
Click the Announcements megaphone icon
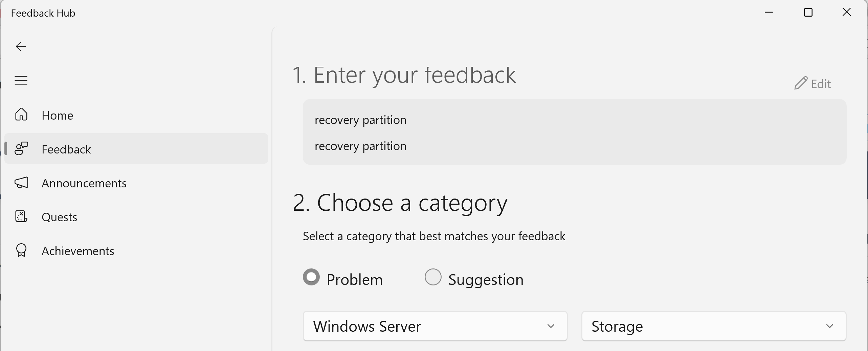(21, 183)
